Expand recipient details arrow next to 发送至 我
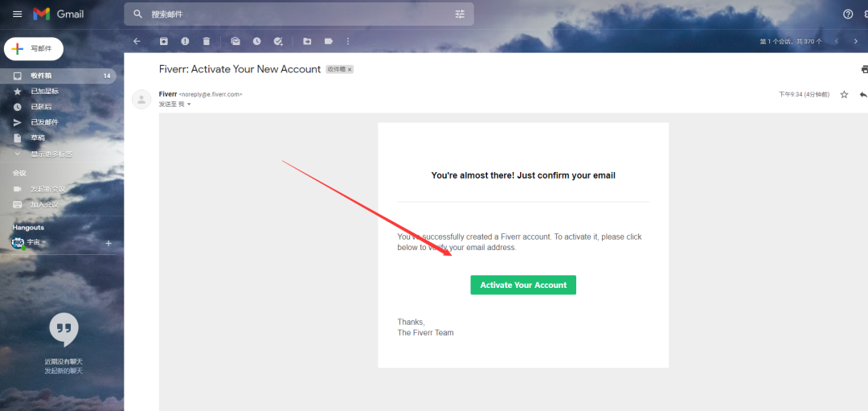 coord(189,104)
